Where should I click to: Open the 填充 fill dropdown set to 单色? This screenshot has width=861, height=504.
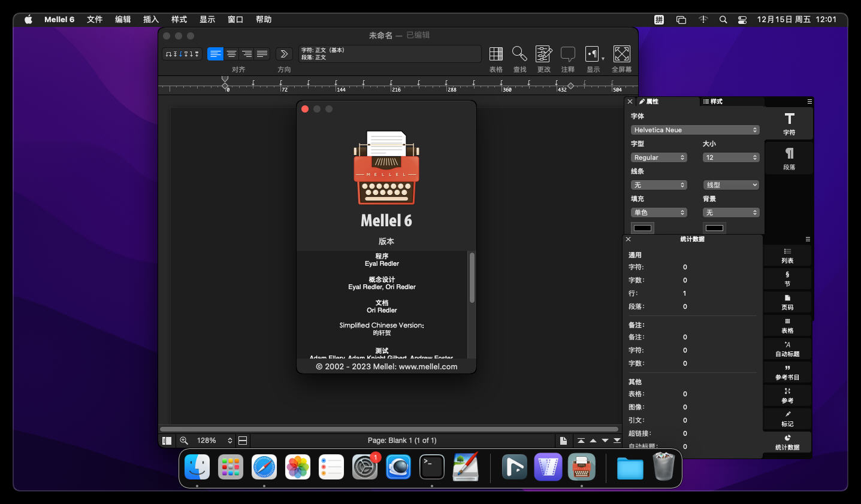pos(659,212)
